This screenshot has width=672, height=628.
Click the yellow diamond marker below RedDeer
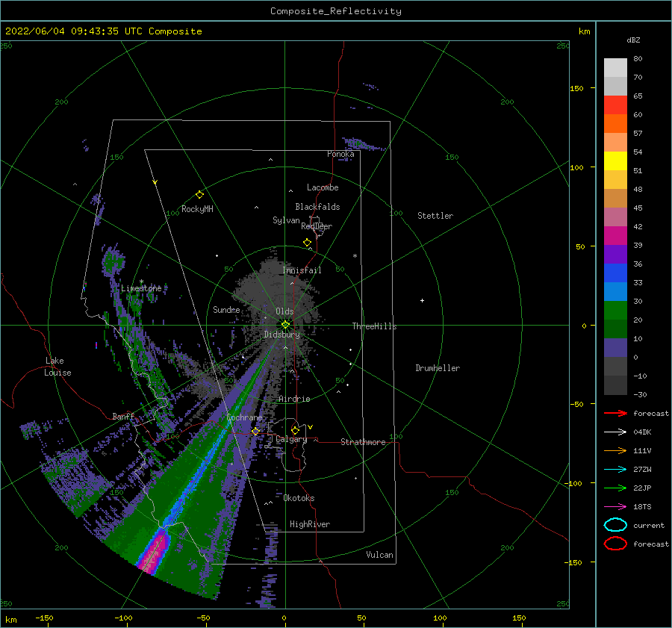pyautogui.click(x=307, y=243)
